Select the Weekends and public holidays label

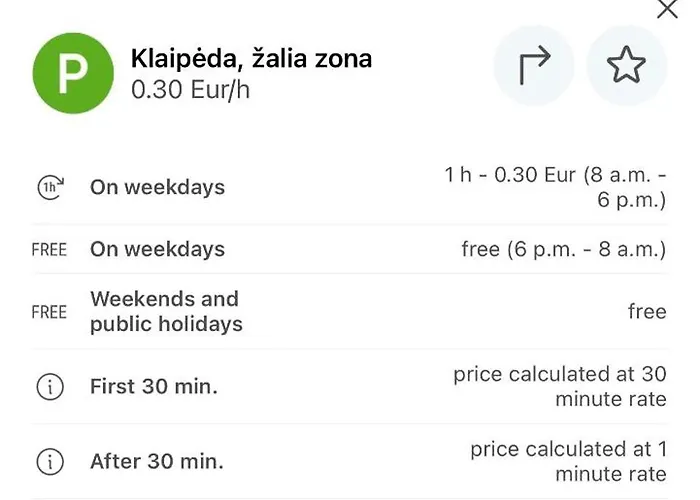[x=166, y=311]
